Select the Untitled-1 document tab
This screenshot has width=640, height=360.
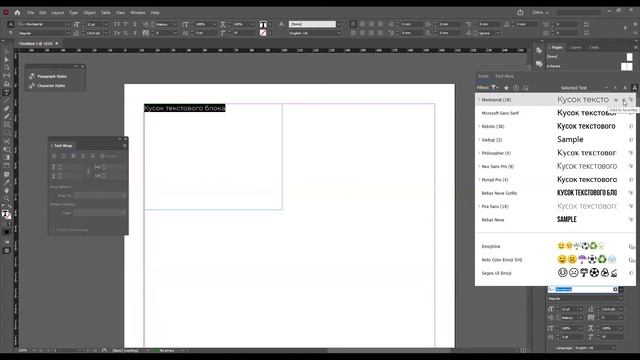point(36,43)
